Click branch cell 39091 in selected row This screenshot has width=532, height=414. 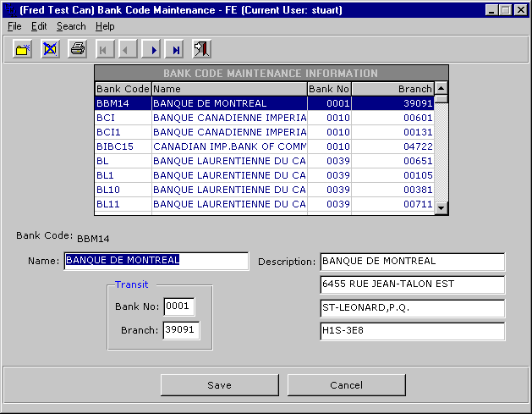pyautogui.click(x=393, y=103)
